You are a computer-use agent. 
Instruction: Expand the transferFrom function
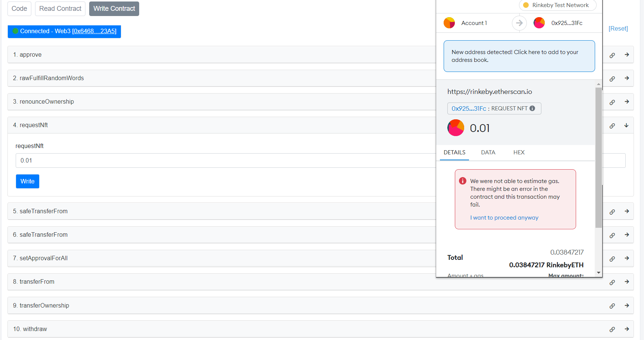[x=627, y=281]
